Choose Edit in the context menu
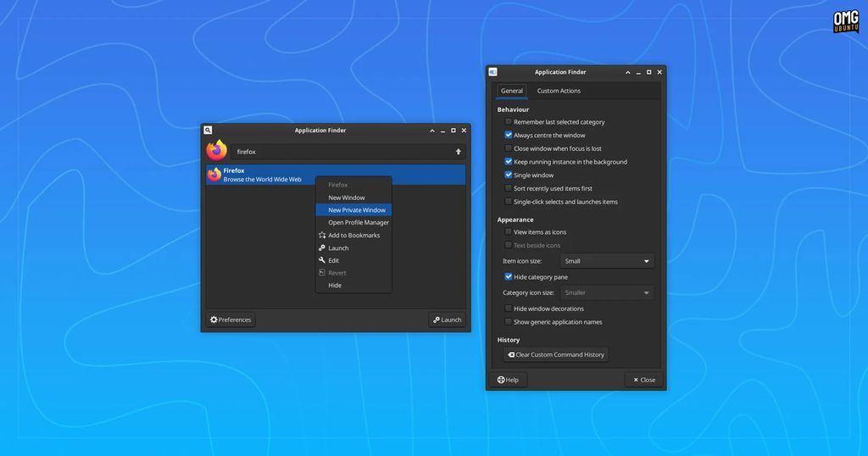868x456 pixels. [353, 260]
